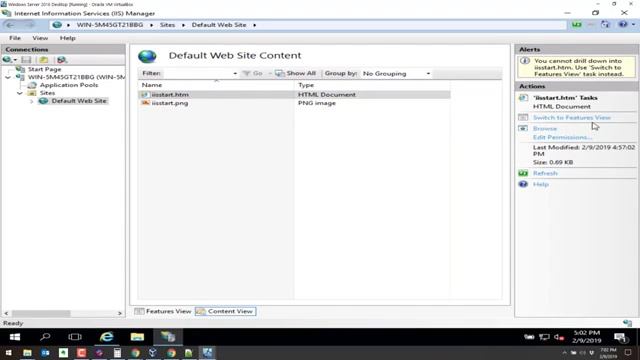Click the IIS Manager taskbar icon
This screenshot has width=640, height=360.
coord(168,337)
